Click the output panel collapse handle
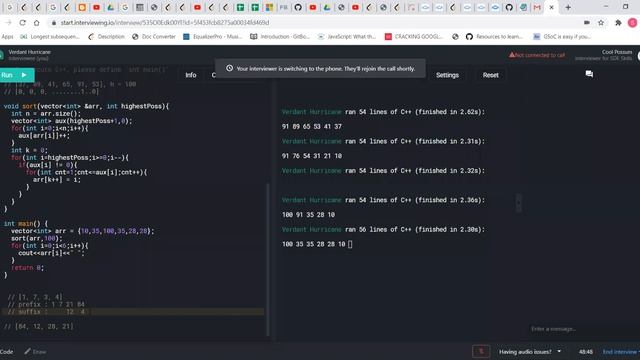The image size is (640, 360). 518,203
